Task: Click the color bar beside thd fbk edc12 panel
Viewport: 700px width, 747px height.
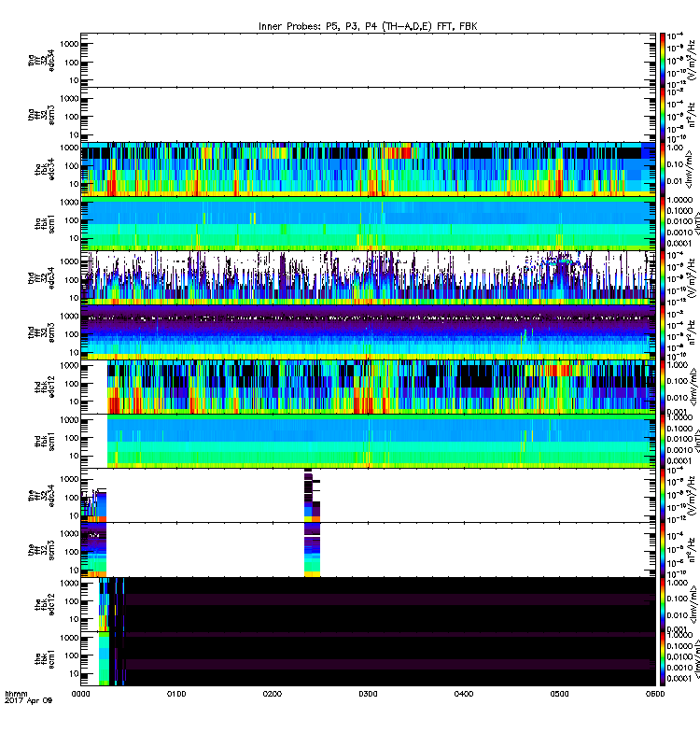Action: [663, 387]
